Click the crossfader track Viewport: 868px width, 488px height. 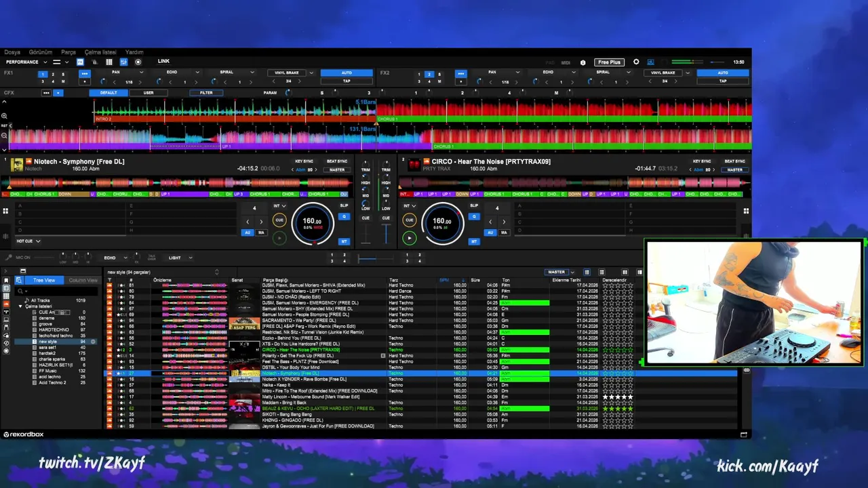click(x=376, y=258)
